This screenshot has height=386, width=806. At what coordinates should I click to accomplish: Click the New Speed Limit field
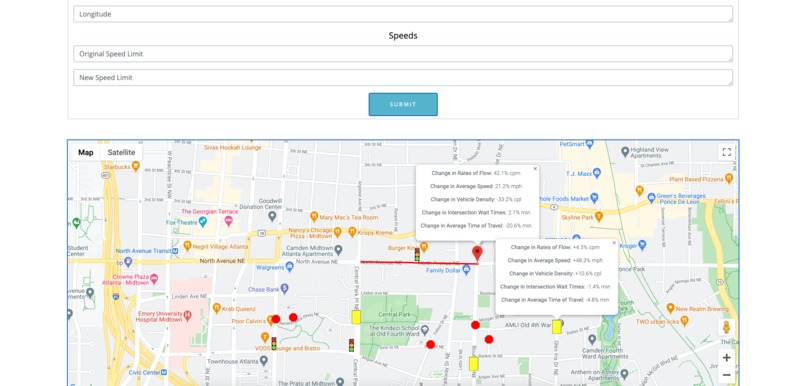(402, 78)
